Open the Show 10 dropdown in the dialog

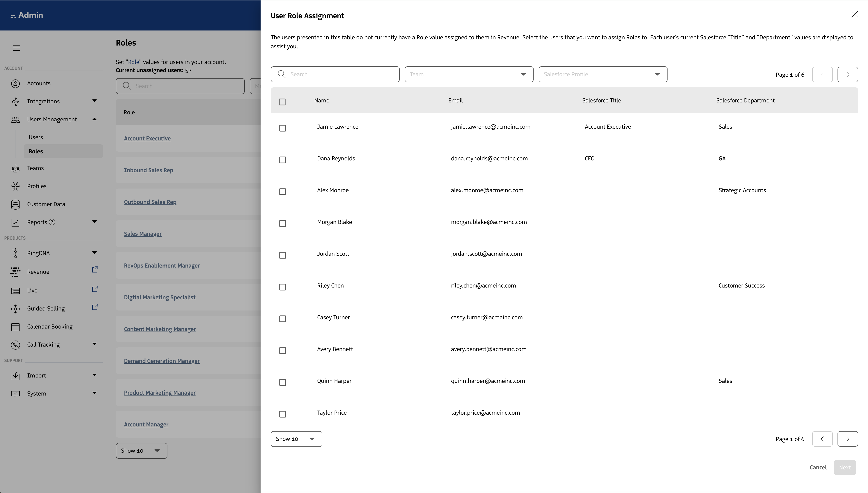pyautogui.click(x=296, y=439)
